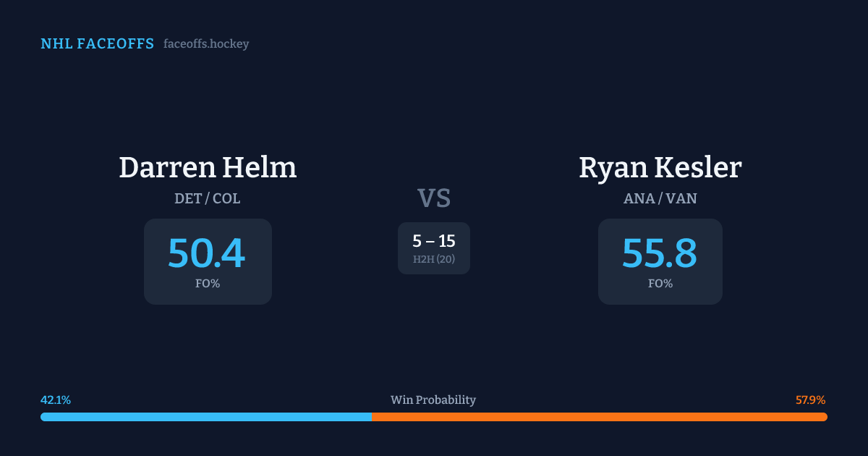
Task: Click the orange section of probability bar
Action: [x=599, y=417]
